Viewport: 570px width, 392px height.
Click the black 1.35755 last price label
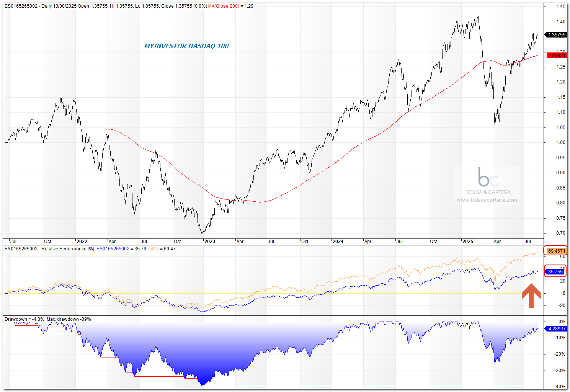click(x=557, y=35)
